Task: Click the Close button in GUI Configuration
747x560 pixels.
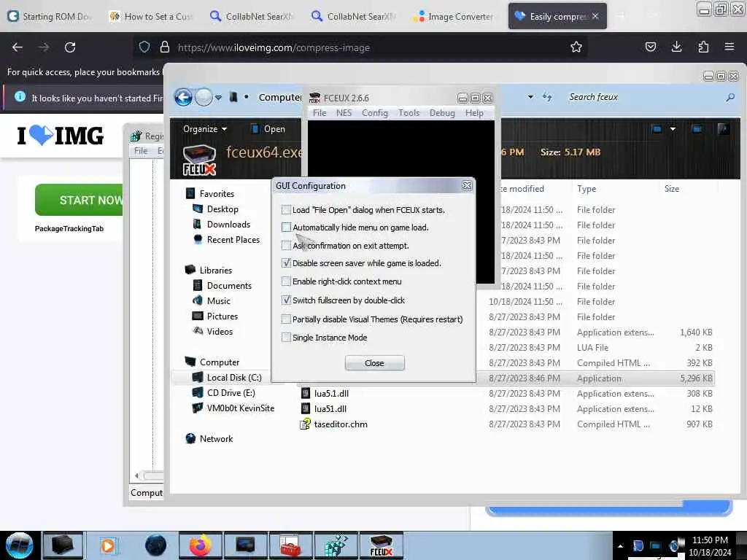Action: click(x=374, y=363)
